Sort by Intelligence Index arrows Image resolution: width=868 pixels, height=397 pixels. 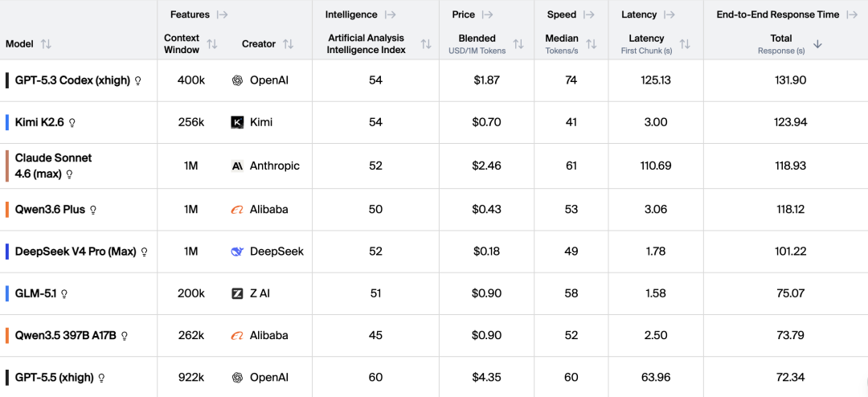pos(426,43)
